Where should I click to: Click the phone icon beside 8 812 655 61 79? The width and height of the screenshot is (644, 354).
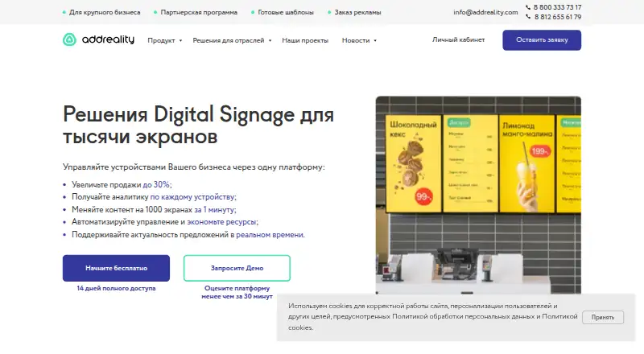(528, 17)
